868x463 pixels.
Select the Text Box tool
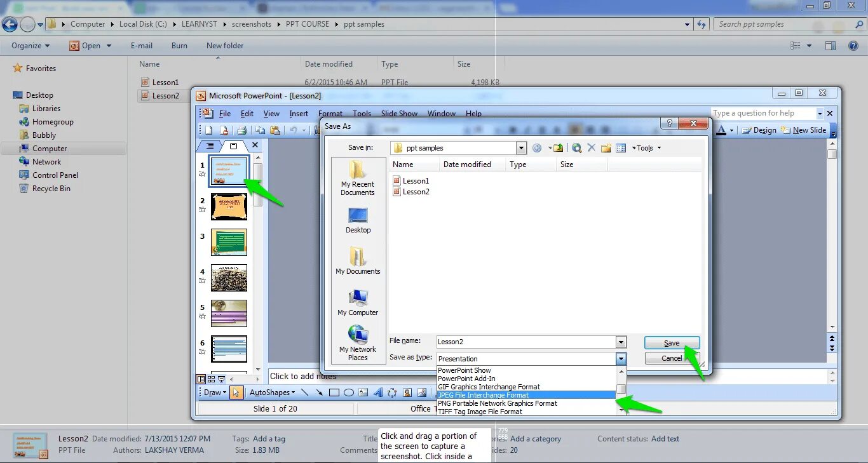363,393
